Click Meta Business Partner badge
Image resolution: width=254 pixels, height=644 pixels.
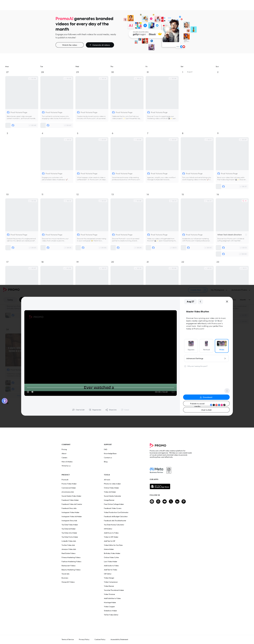[x=157, y=470]
